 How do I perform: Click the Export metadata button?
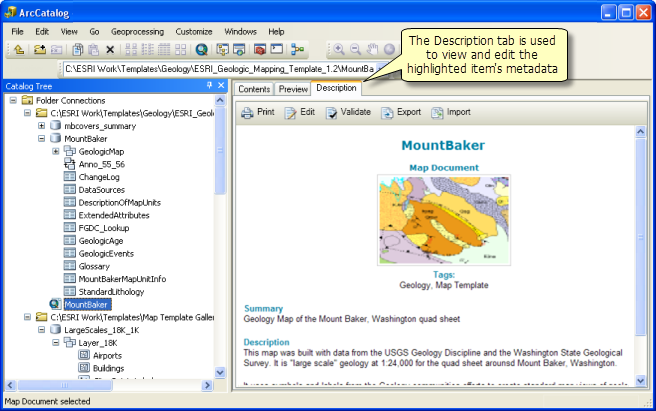tap(401, 112)
